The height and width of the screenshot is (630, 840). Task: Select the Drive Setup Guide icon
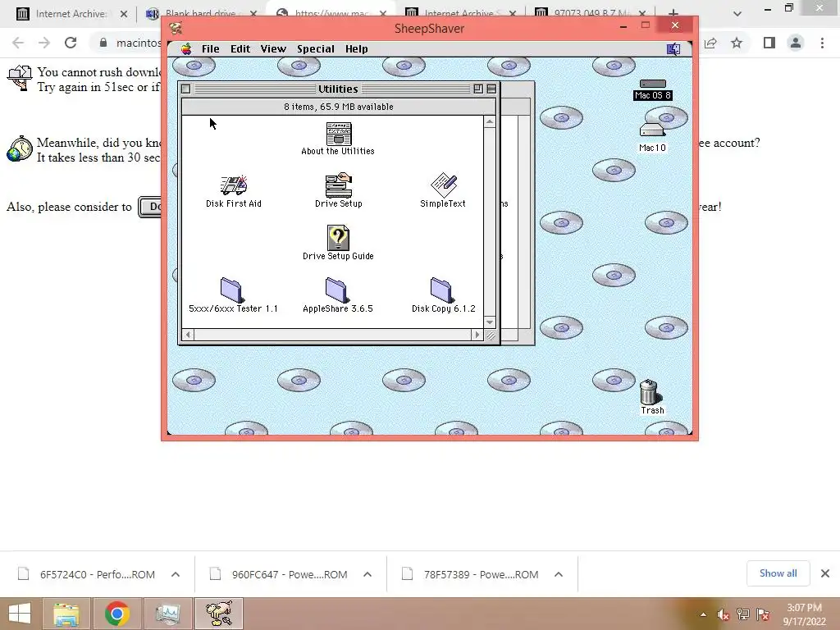tap(338, 238)
